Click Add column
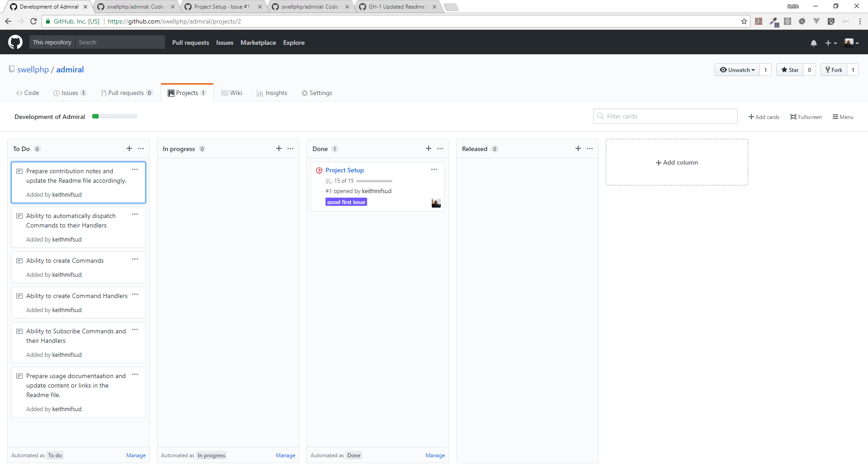868x469 pixels. [677, 162]
